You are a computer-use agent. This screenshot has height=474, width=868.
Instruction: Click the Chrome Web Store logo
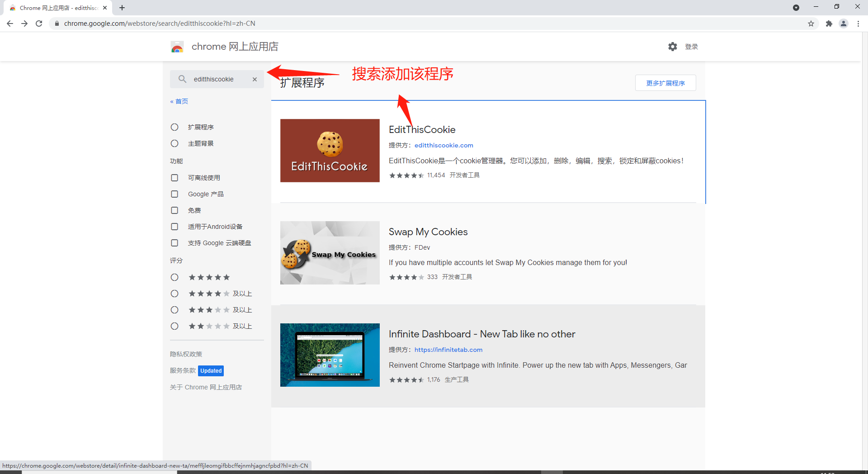click(177, 47)
